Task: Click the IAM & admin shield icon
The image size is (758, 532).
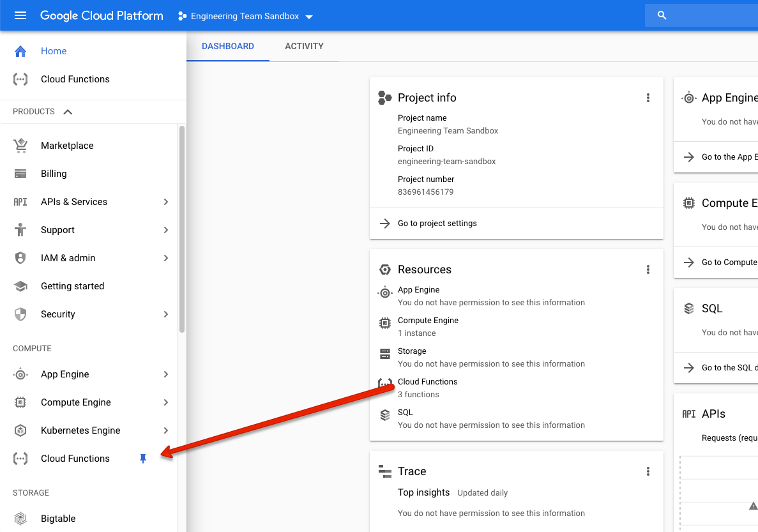Action: pyautogui.click(x=20, y=258)
